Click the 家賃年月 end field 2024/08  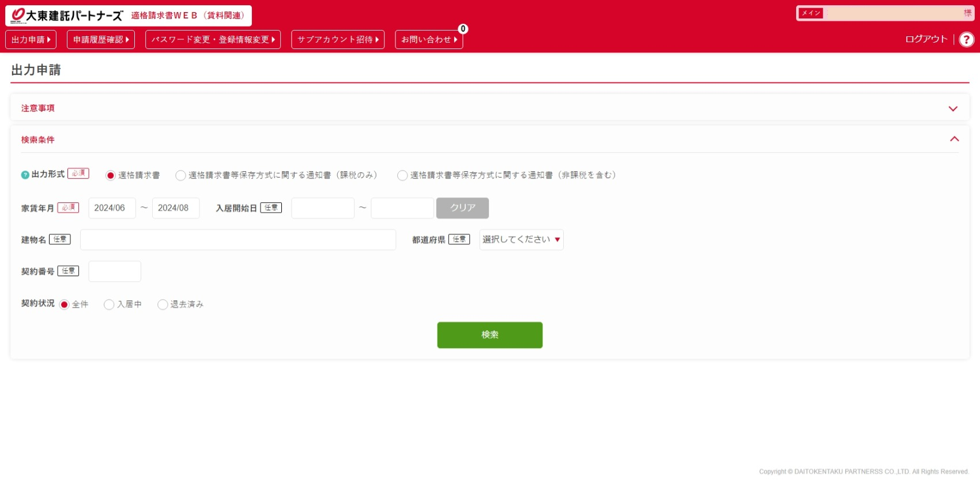[x=176, y=208]
